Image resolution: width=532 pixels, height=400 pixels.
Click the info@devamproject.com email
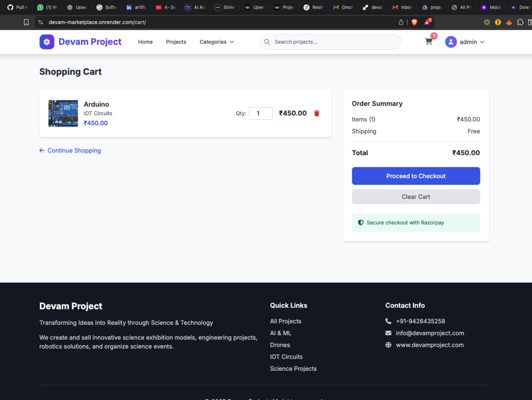(430, 333)
